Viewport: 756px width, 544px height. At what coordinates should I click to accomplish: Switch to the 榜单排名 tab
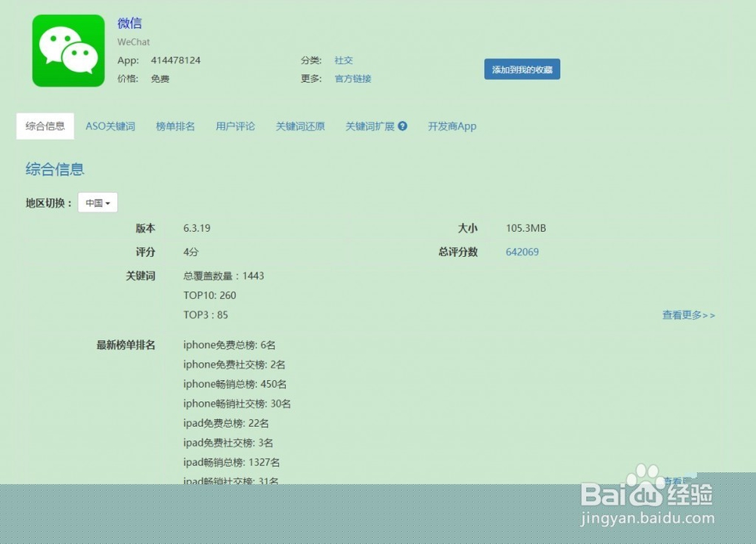[x=175, y=126]
